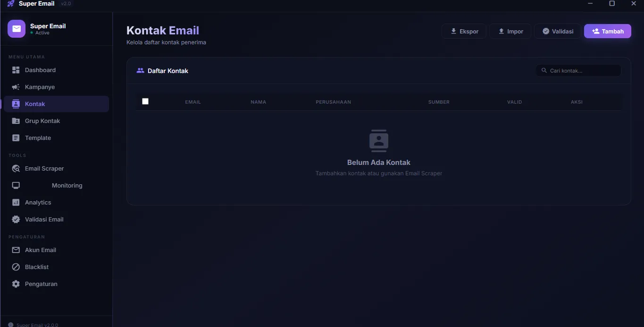The image size is (644, 327).
Task: Open the Blacklist page
Action: pos(56,267)
